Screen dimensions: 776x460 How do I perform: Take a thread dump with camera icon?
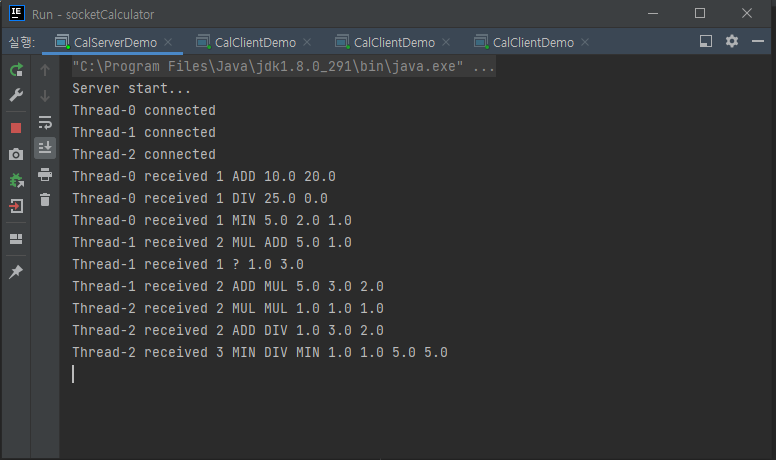click(16, 154)
